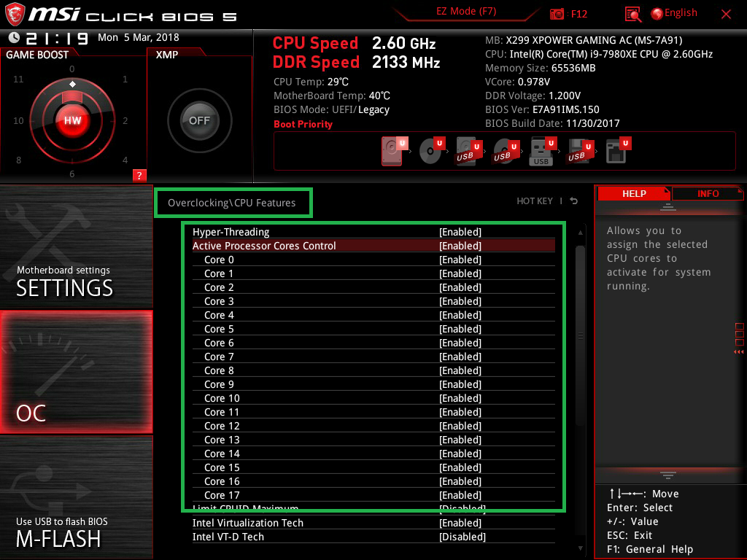
Task: Open the Core 4 value options
Action: [x=460, y=315]
